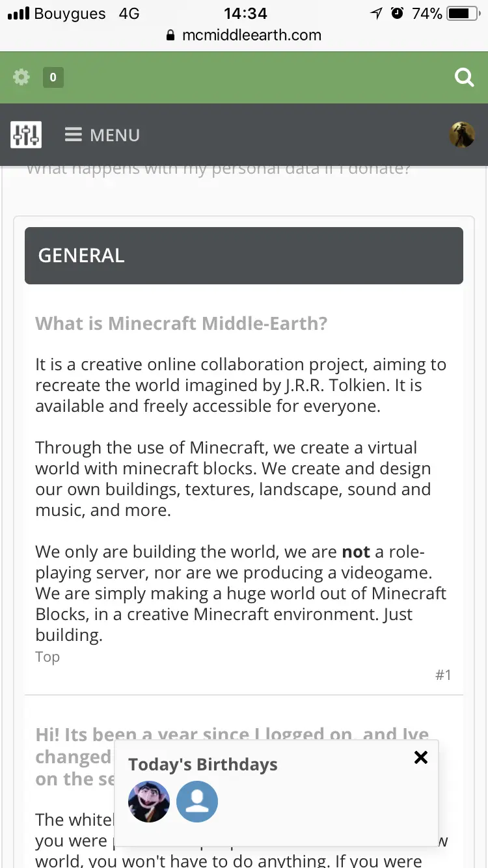Select the 'What is Minecraft Middle-Earth?' heading
488x868 pixels.
pyautogui.click(x=182, y=323)
